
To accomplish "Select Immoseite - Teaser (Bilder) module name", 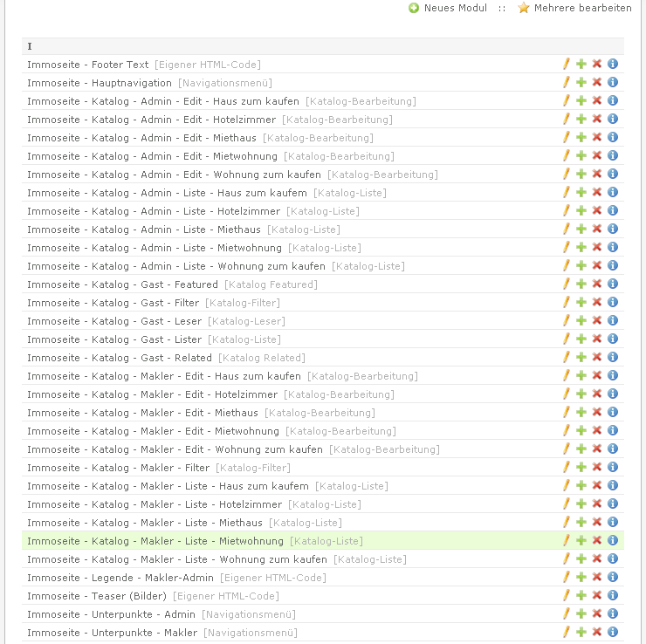I will (97, 596).
